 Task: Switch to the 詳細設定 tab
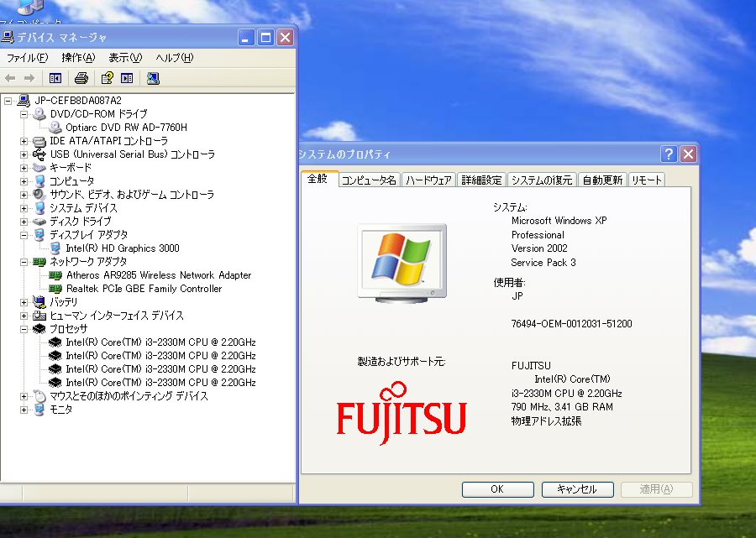pos(481,180)
